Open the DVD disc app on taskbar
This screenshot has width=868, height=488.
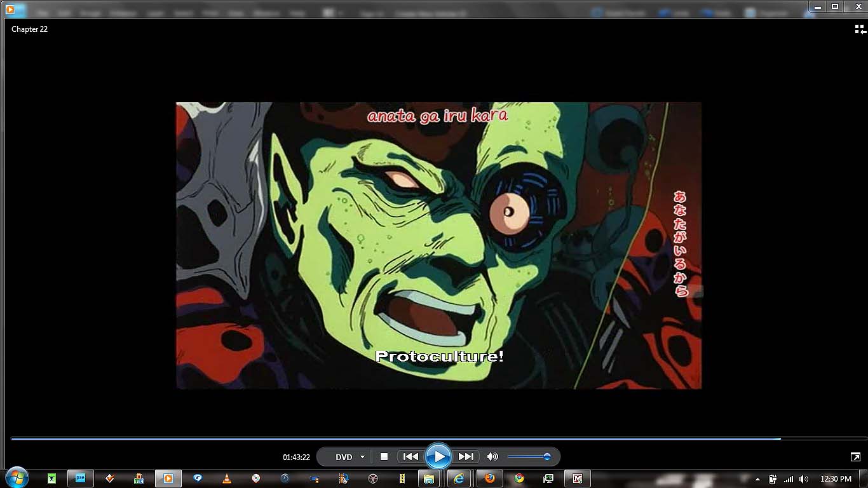pos(256,478)
